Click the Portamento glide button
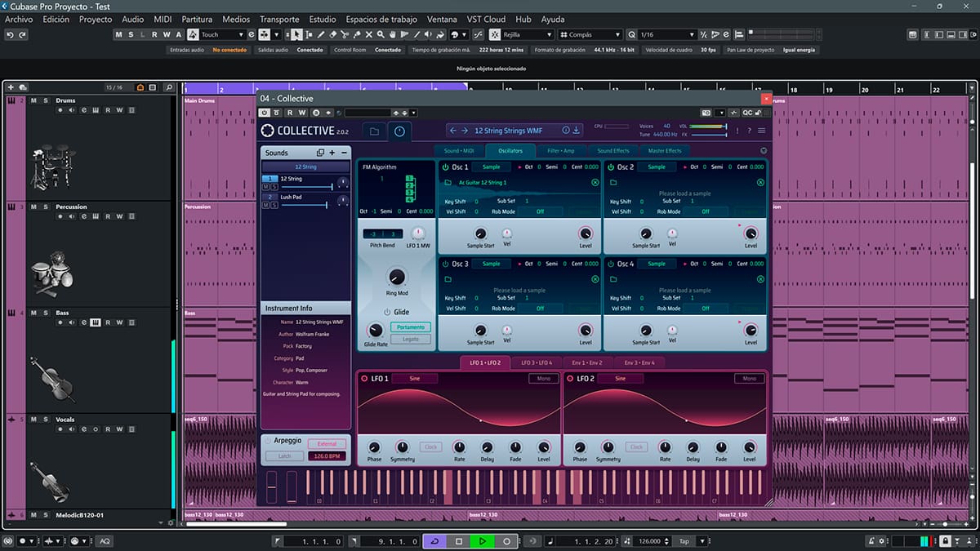 point(410,327)
